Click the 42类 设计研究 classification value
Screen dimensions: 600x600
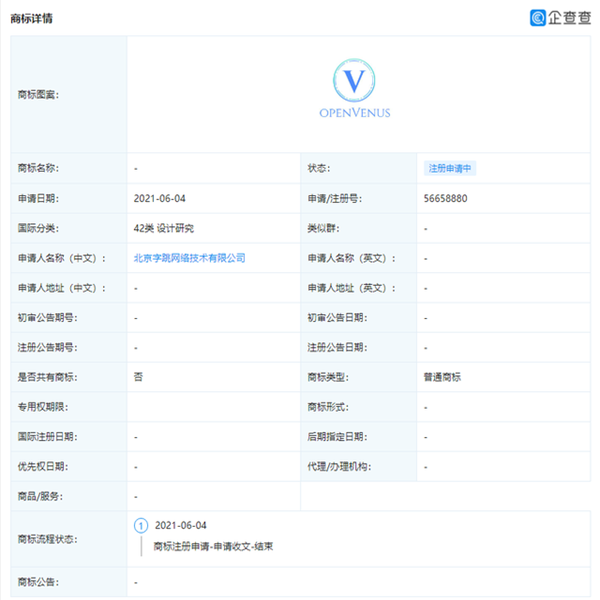[163, 229]
